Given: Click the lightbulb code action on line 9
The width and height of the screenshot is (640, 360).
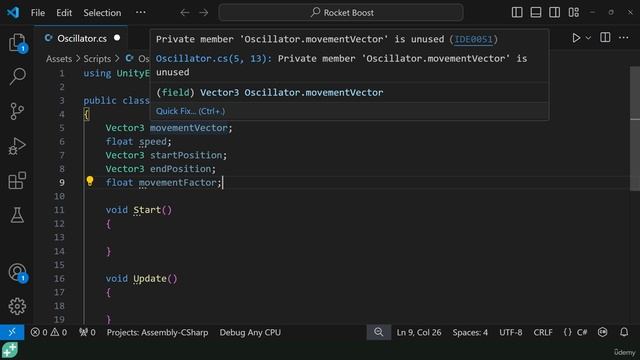Looking at the screenshot, I should click(x=90, y=181).
